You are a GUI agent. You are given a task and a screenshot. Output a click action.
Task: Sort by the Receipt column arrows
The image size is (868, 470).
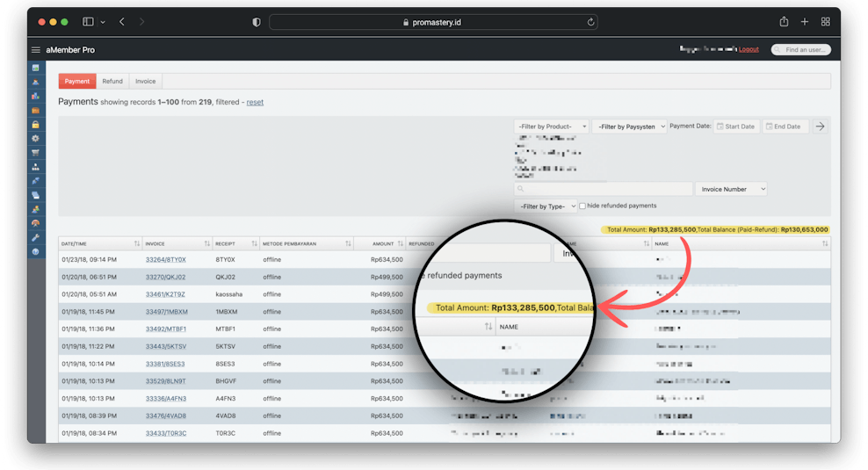[x=254, y=243]
